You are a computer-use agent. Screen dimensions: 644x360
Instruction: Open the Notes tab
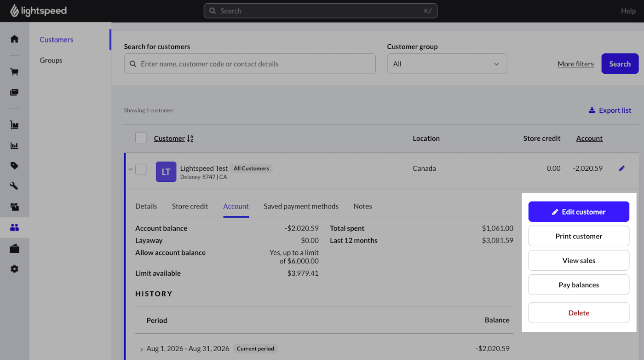362,206
